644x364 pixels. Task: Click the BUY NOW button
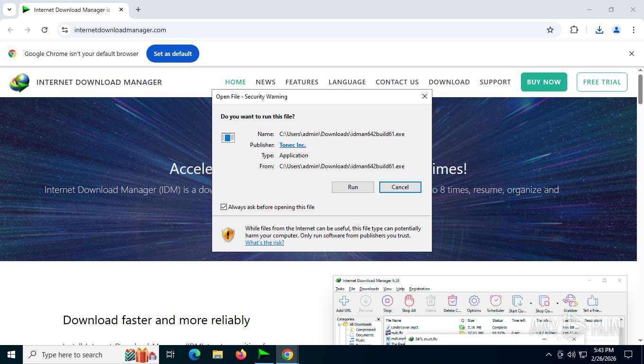(x=544, y=82)
